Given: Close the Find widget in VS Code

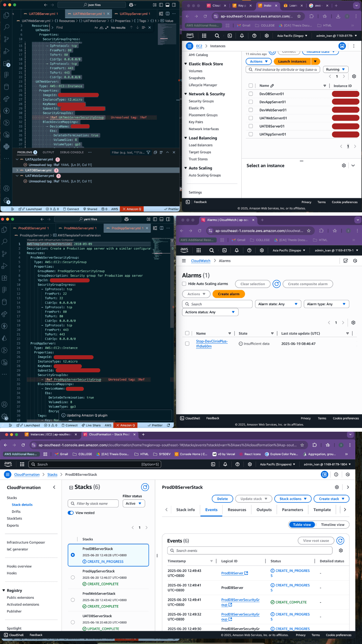Looking at the screenshot, I should click(x=149, y=28).
